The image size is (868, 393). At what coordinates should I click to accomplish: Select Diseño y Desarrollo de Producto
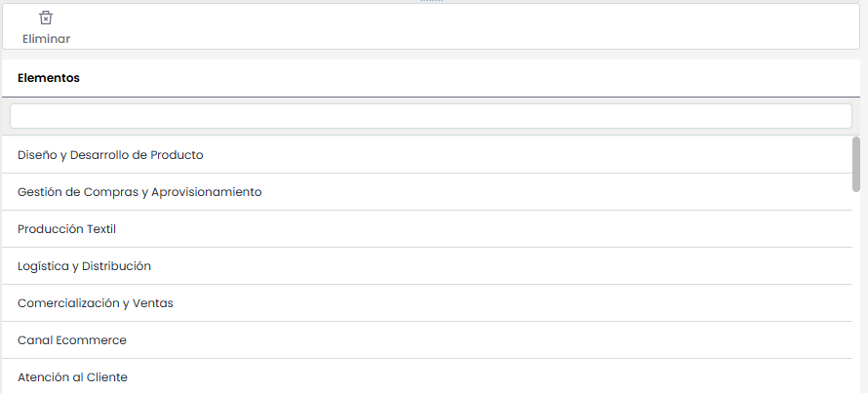pyautogui.click(x=110, y=155)
